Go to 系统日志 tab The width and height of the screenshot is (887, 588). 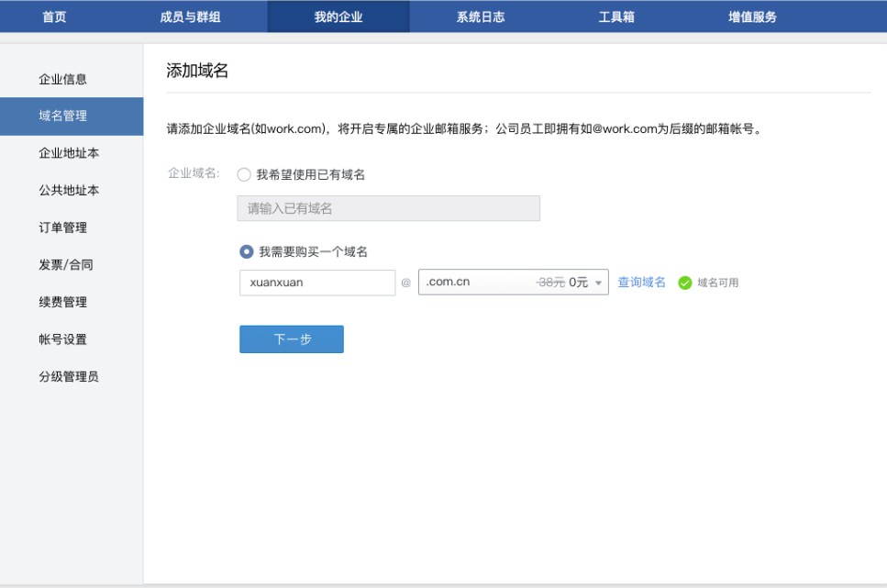480,17
